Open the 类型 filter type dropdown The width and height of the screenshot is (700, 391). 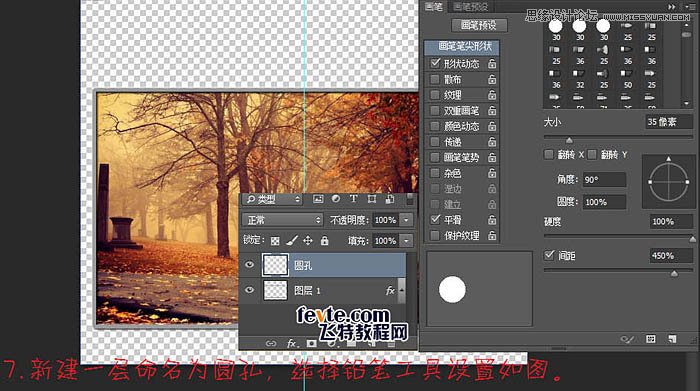pos(273,200)
